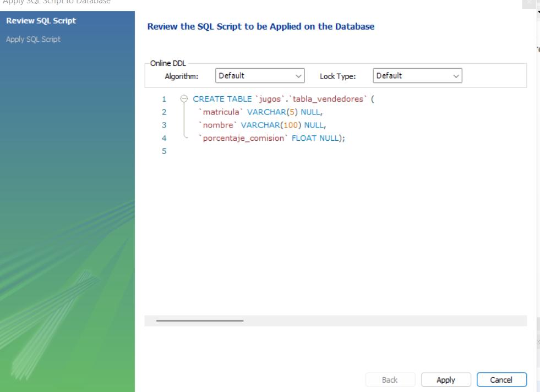Viewport: 540px width, 392px height.
Task: Click the Cancel button
Action: tap(501, 379)
